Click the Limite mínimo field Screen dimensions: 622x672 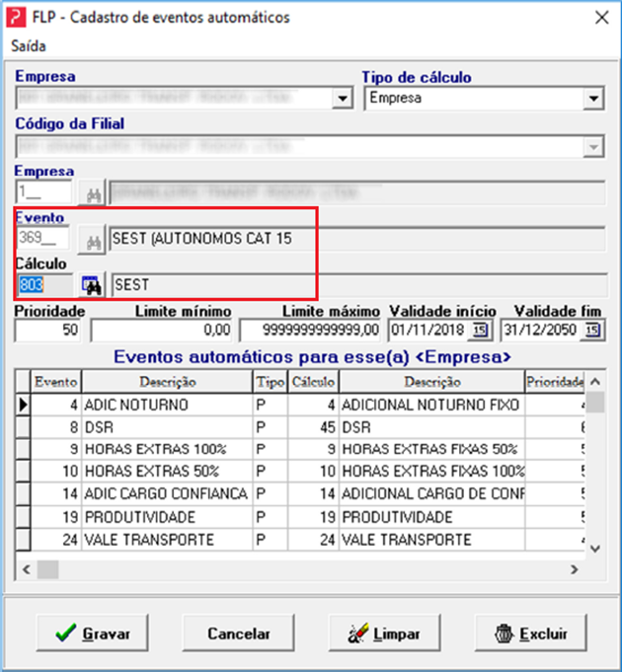(x=161, y=330)
